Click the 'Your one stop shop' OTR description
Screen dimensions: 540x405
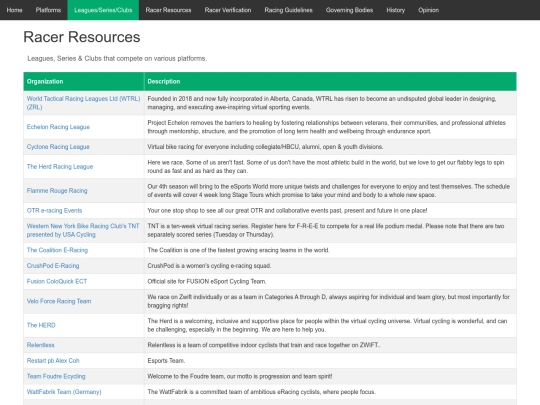coord(287,210)
